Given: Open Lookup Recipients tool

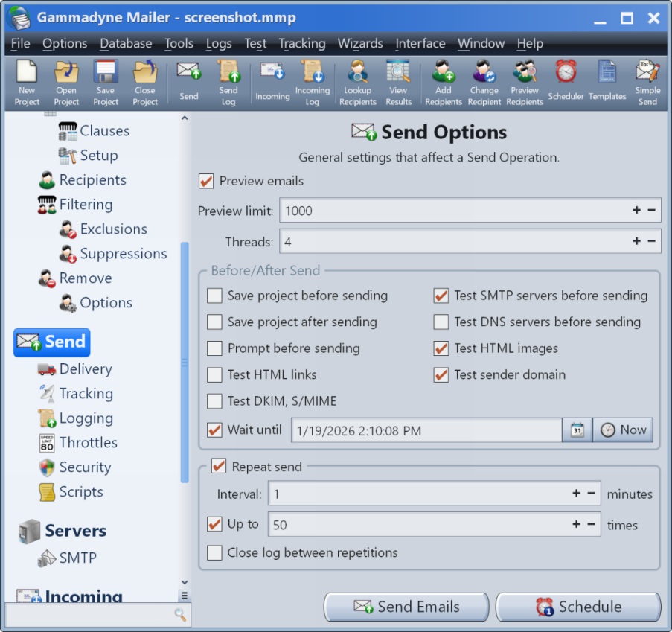Looking at the screenshot, I should click(x=357, y=83).
